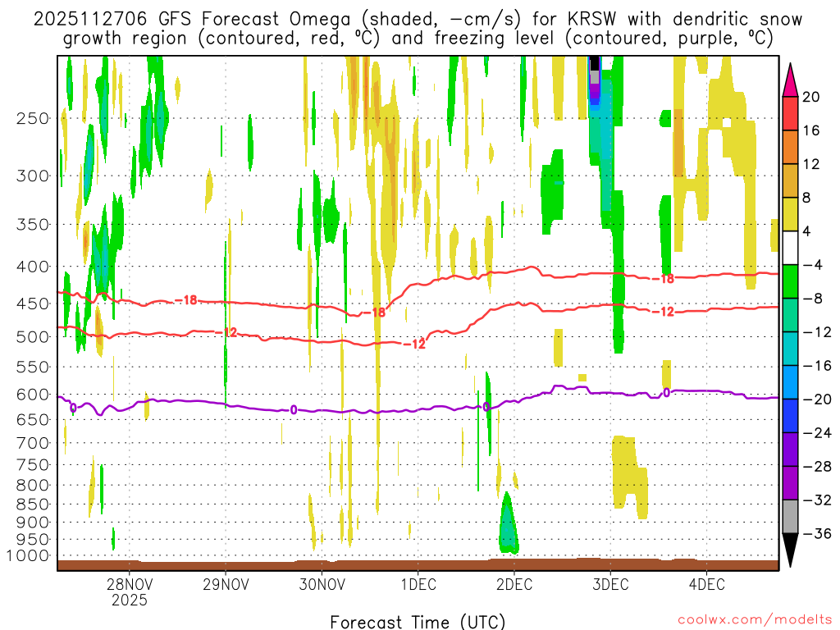840x630 pixels.
Task: Click the yellow omega patch near 3DEC 800 level
Action: [x=628, y=474]
